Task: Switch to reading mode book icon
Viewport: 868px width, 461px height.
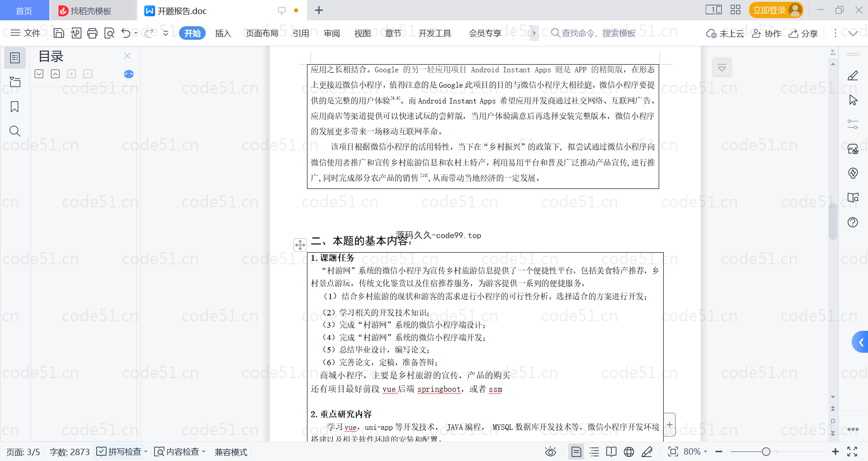Action: click(611, 452)
